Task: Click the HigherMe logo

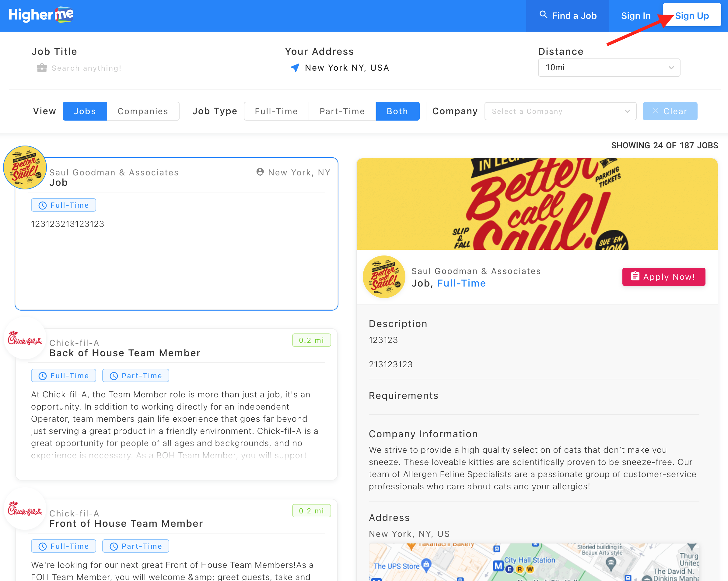Action: [41, 15]
